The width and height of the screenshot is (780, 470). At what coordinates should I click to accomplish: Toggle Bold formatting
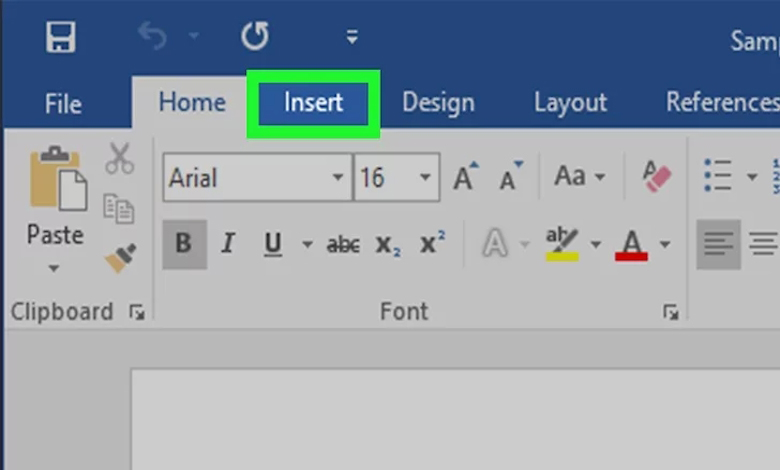tap(183, 243)
